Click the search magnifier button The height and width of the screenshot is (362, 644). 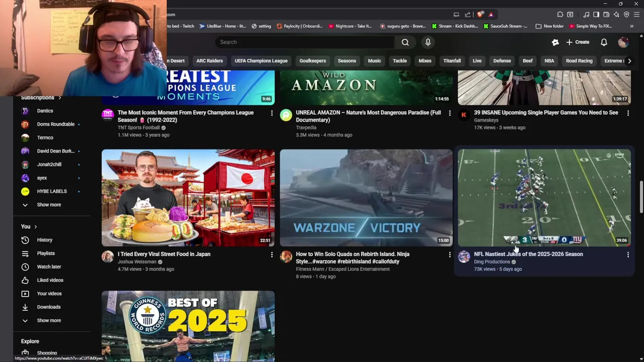pos(405,42)
